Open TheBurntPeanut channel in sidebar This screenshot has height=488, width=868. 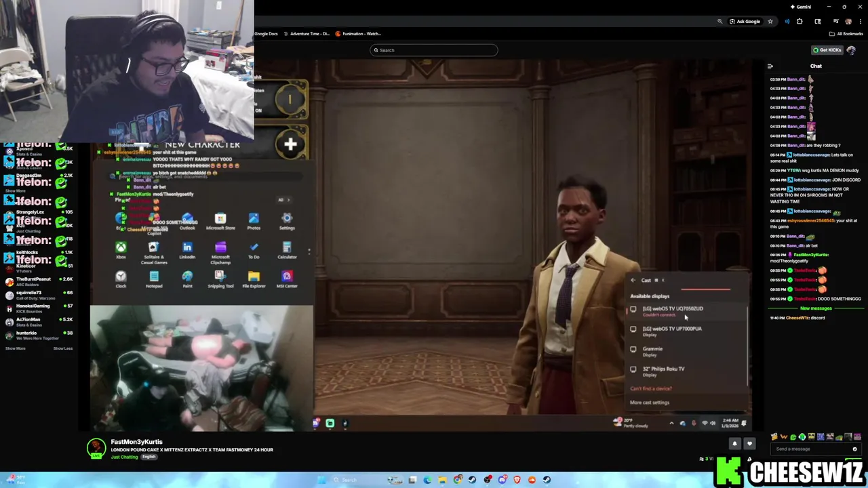pos(39,281)
